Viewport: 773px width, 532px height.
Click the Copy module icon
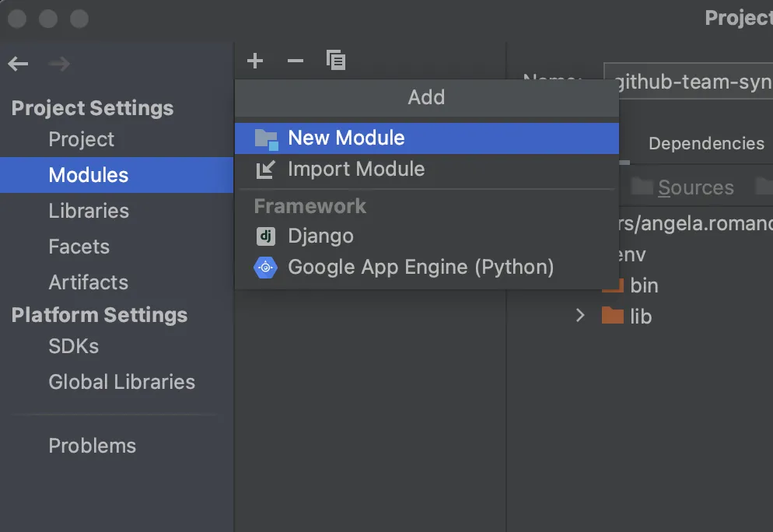[x=336, y=61]
